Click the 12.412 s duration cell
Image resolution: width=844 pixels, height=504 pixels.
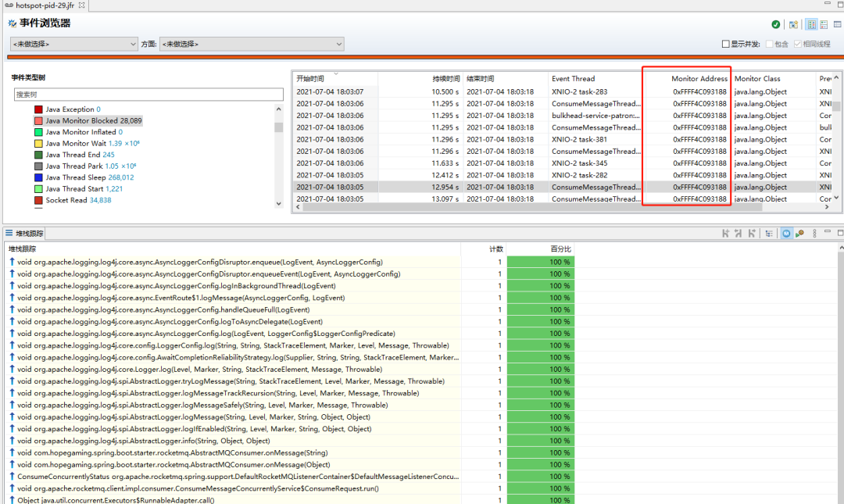point(445,175)
